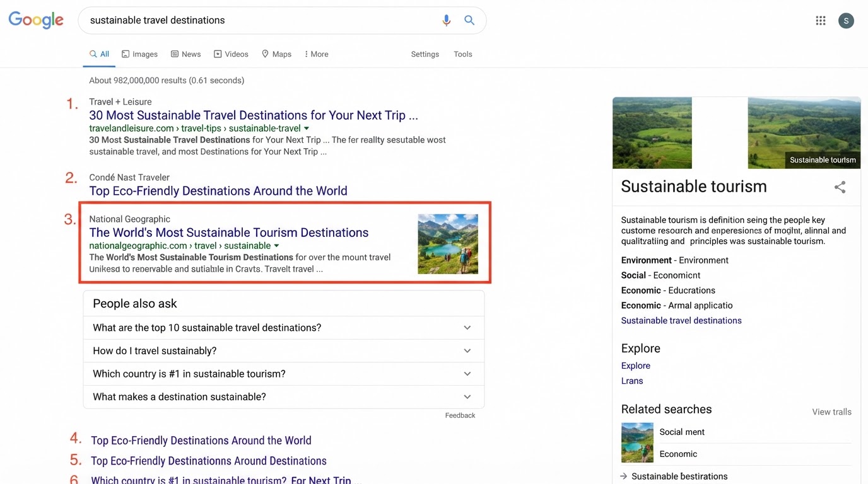Screen dimensions: 868x484
Task: Expand top 10 sustainable travel destinations question
Action: coord(284,328)
